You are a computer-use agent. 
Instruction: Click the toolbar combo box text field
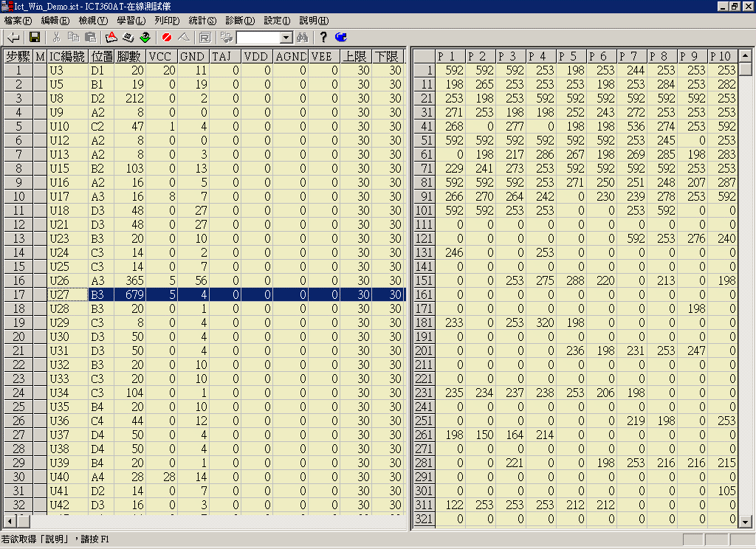(258, 37)
